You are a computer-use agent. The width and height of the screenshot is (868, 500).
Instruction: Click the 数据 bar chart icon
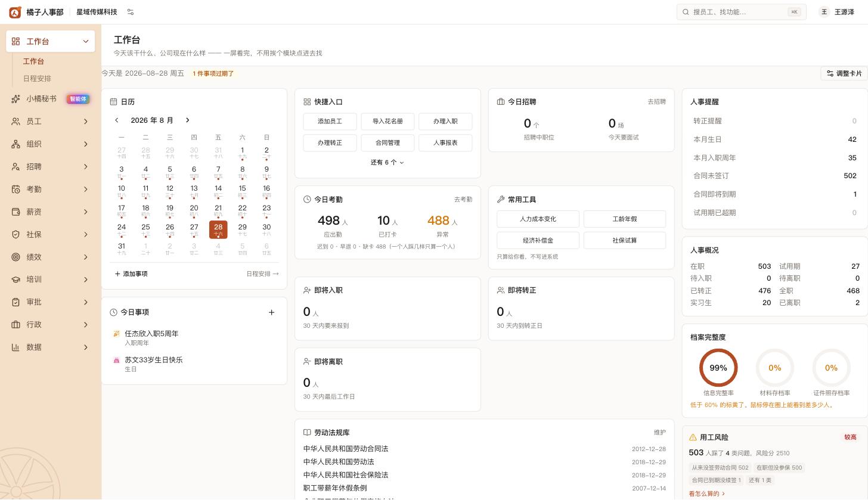tap(16, 347)
